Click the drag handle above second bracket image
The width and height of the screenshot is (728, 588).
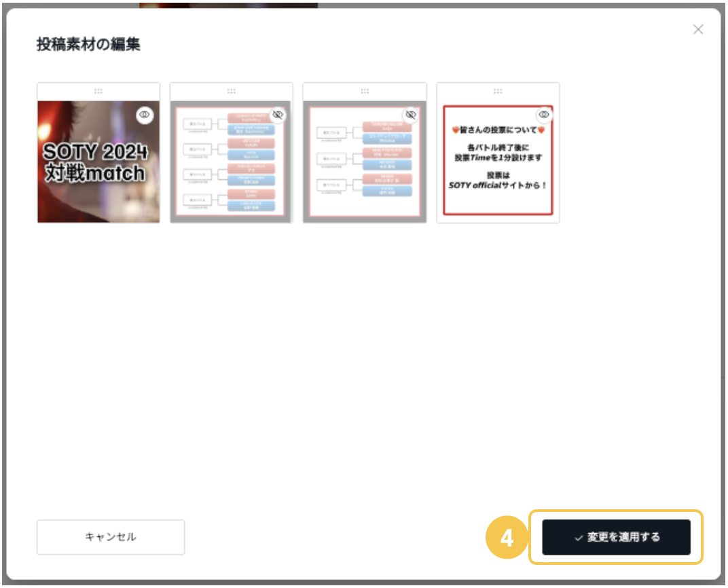click(231, 91)
